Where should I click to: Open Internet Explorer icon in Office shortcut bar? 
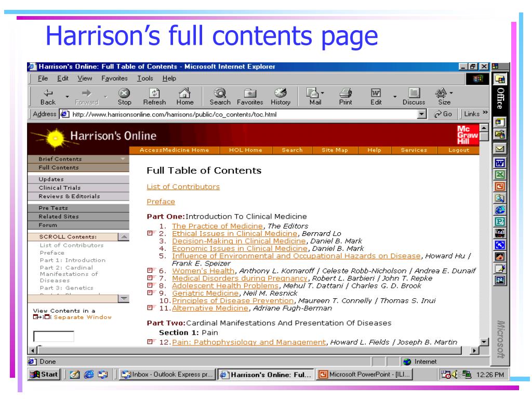click(499, 210)
